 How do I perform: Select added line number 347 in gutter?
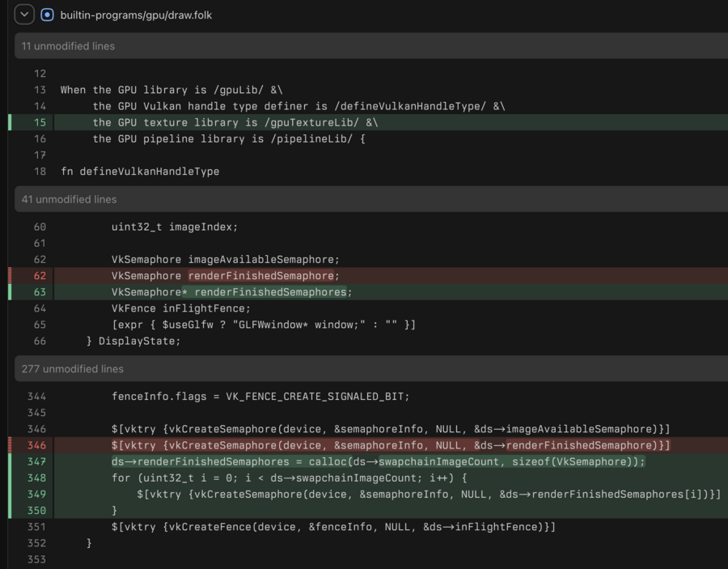(36, 461)
